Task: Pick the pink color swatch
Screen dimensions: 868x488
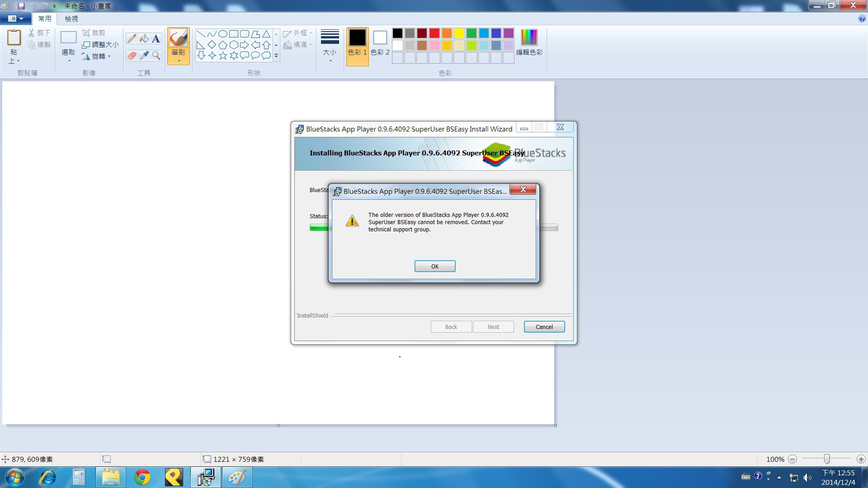Action: coord(434,45)
